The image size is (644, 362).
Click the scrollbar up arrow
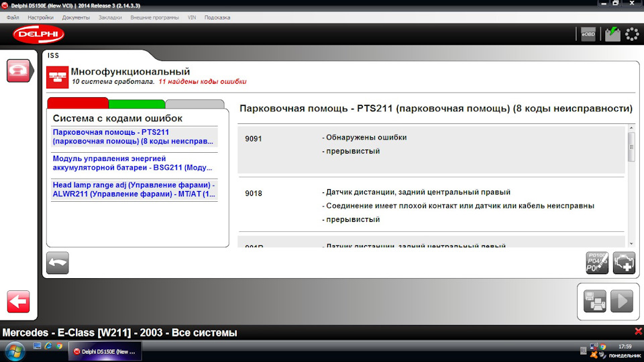pos(631,128)
